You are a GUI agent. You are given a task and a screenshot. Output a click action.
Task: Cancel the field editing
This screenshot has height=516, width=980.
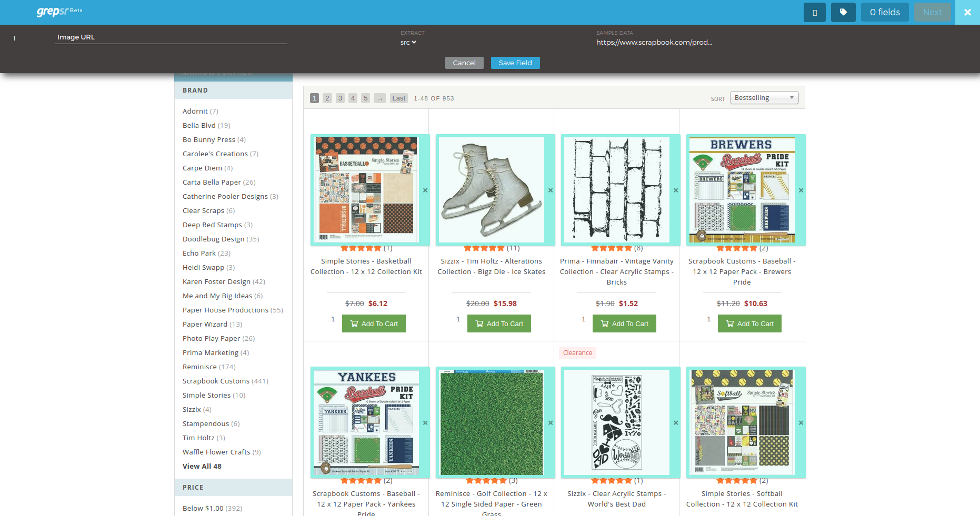(x=464, y=63)
